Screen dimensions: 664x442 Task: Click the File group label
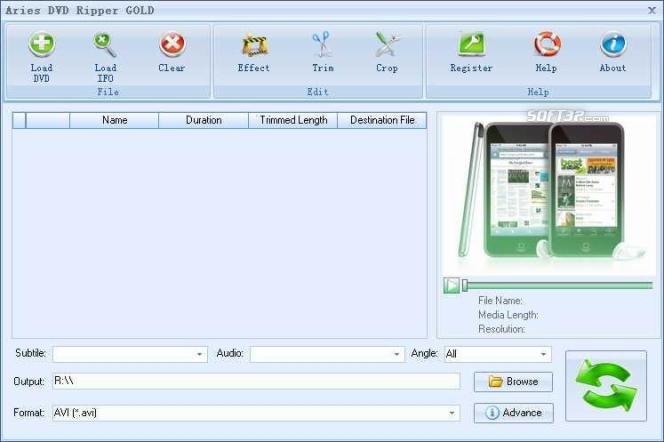[108, 92]
